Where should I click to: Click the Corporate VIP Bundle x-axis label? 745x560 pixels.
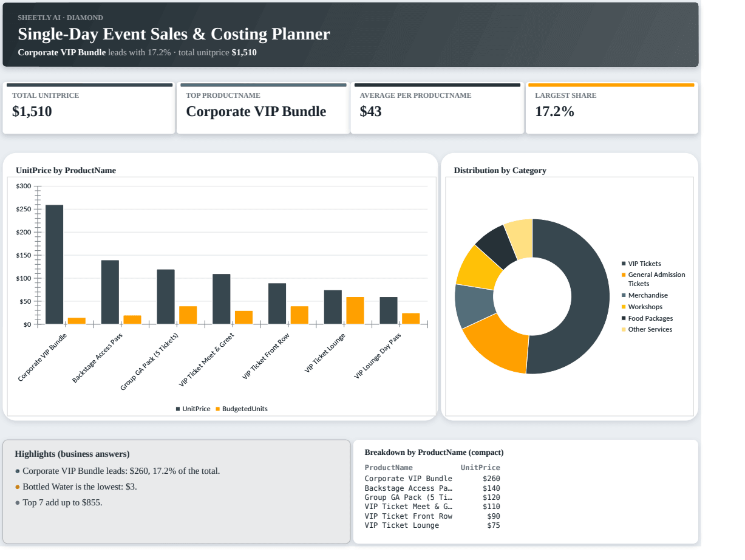(43, 357)
